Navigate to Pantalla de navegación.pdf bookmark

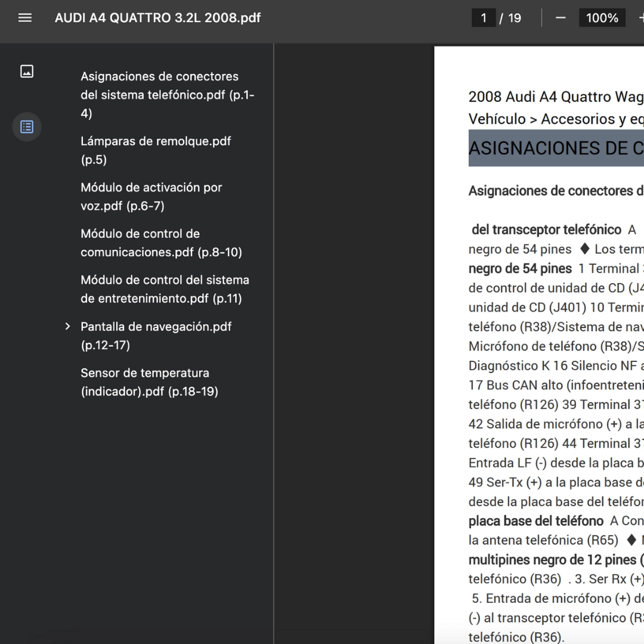pyautogui.click(x=156, y=335)
